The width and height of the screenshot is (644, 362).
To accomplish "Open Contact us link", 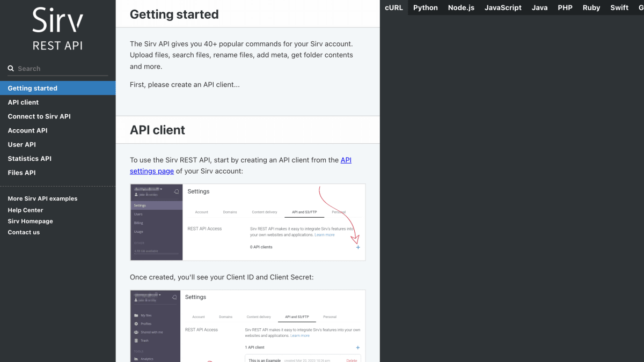I will point(24,232).
